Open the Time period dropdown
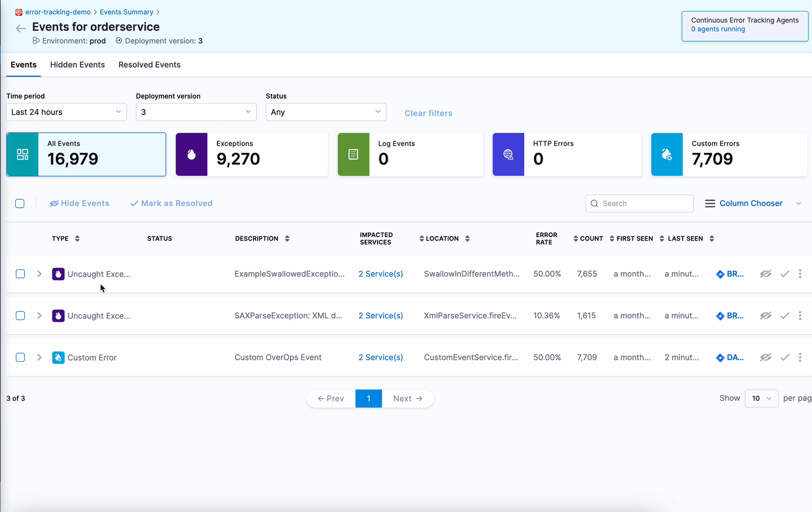The height and width of the screenshot is (512, 812). pyautogui.click(x=66, y=112)
